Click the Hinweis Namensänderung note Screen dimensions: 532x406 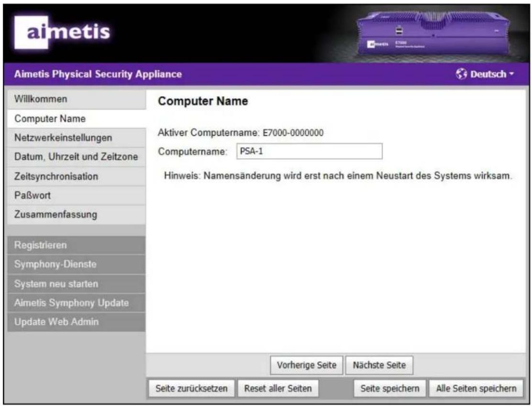(x=338, y=176)
